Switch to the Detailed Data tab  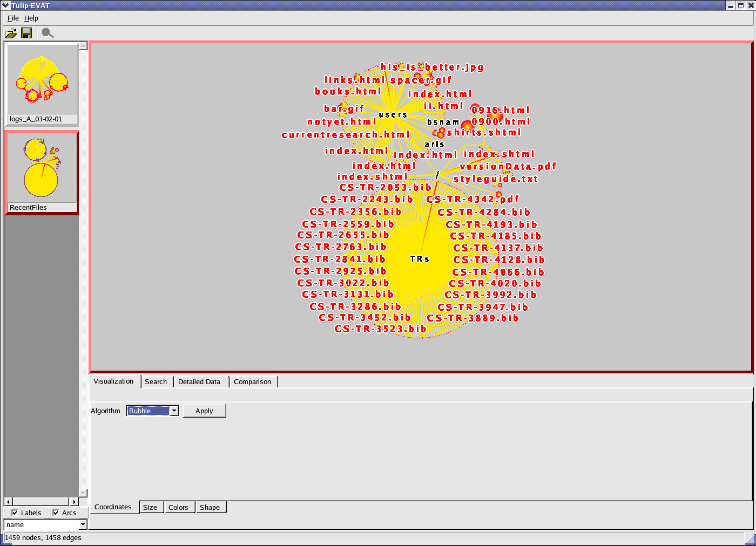tap(199, 382)
